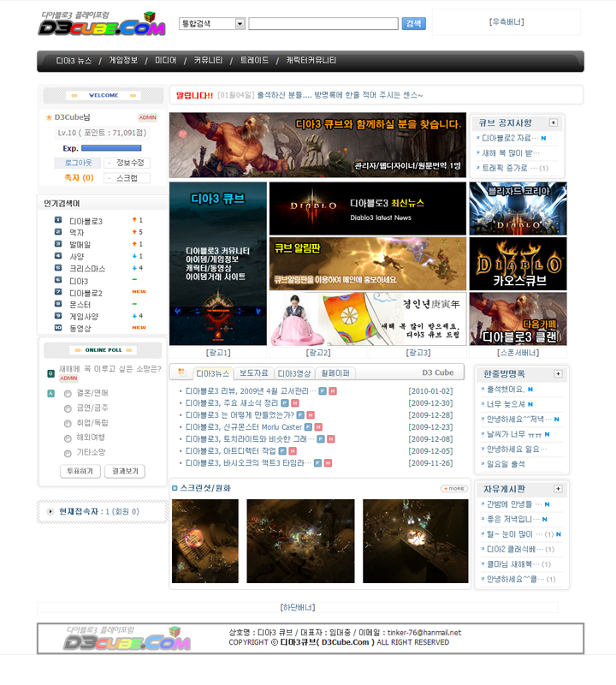Select the 금연/금주 poll option
This screenshot has width=616, height=685.
click(68, 408)
